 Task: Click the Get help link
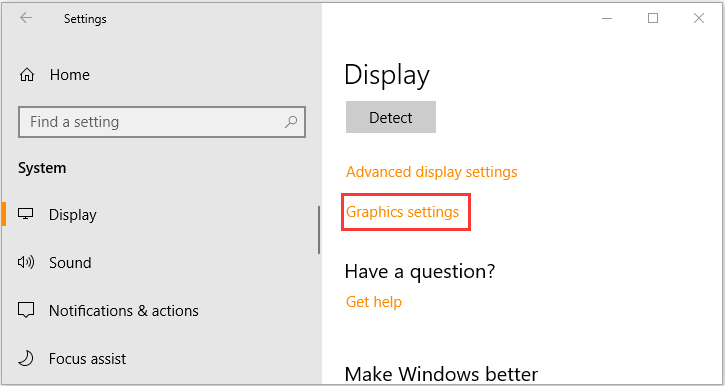pos(374,302)
